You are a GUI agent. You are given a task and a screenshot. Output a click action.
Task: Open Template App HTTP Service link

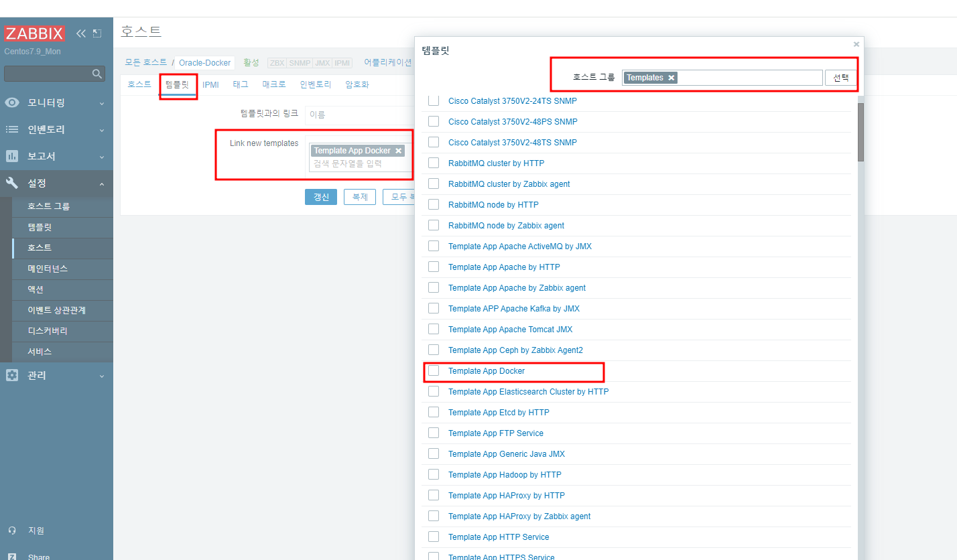tap(499, 537)
